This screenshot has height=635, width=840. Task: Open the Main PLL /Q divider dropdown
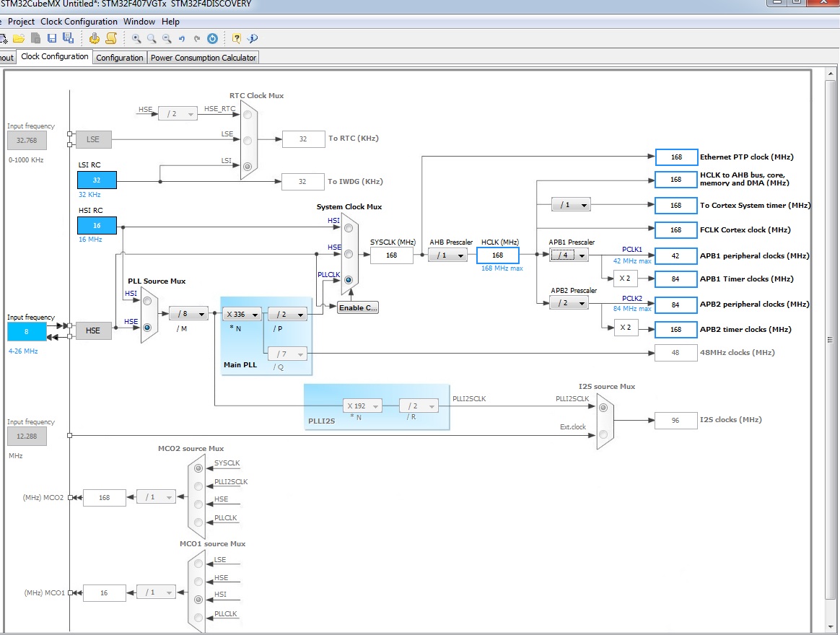288,354
